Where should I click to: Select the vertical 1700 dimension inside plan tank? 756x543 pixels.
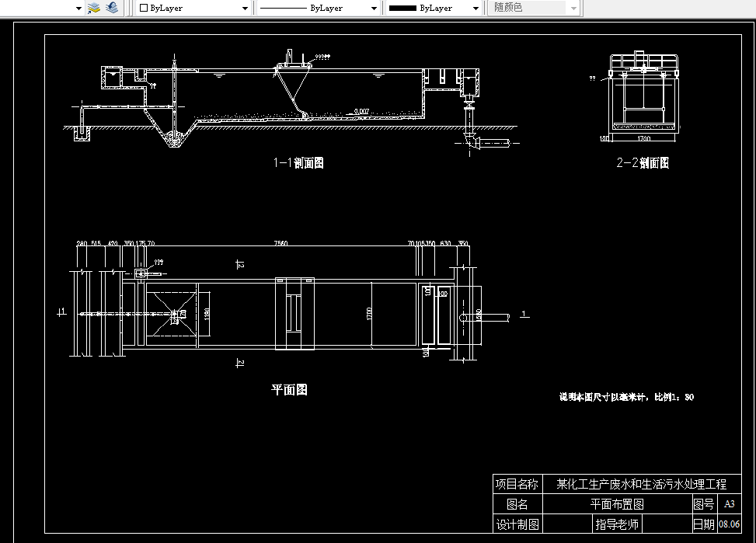point(369,314)
